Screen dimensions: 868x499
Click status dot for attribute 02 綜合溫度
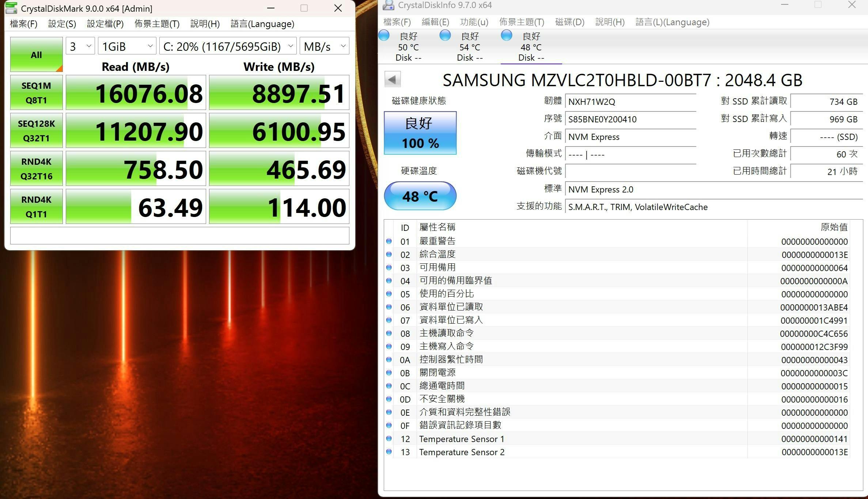click(x=389, y=254)
